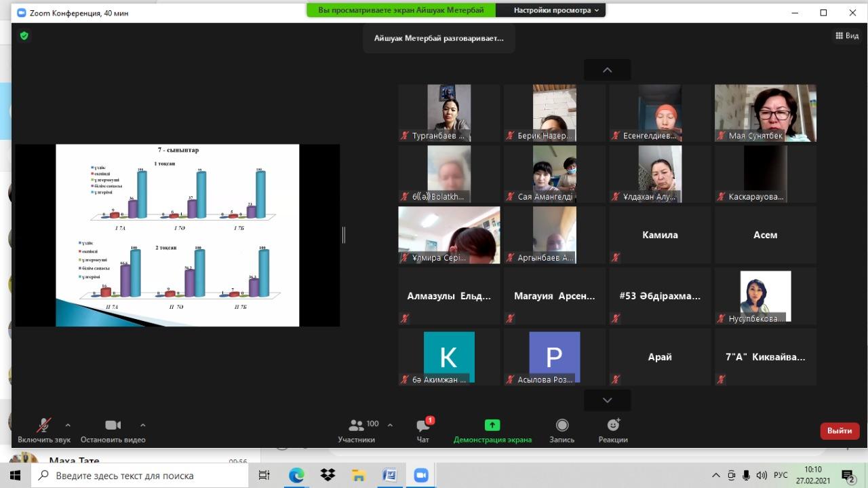868x488 pixels.
Task: Click the green Share Screen icon
Action: click(492, 425)
